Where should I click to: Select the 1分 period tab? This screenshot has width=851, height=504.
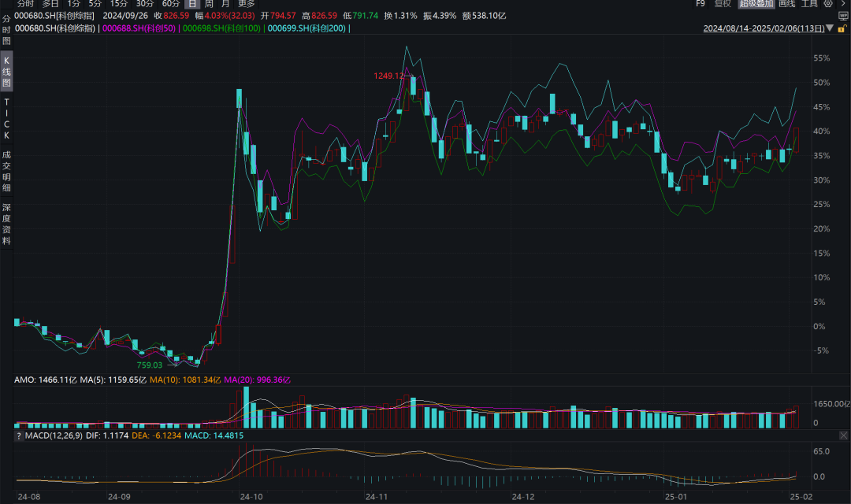click(74, 4)
